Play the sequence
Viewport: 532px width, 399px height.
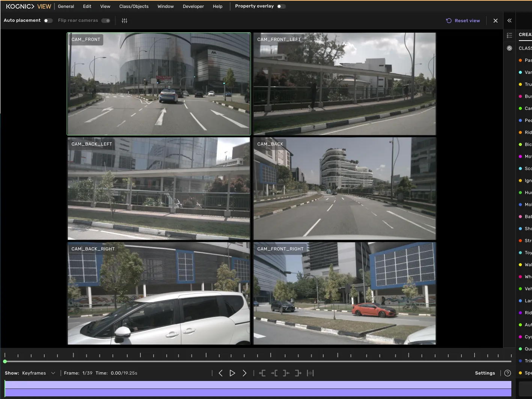point(232,373)
